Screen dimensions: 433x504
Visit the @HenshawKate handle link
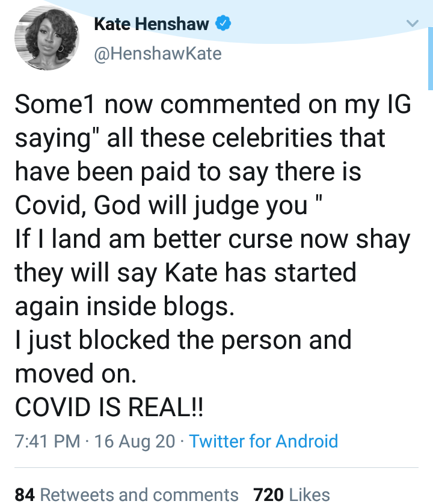click(x=158, y=54)
